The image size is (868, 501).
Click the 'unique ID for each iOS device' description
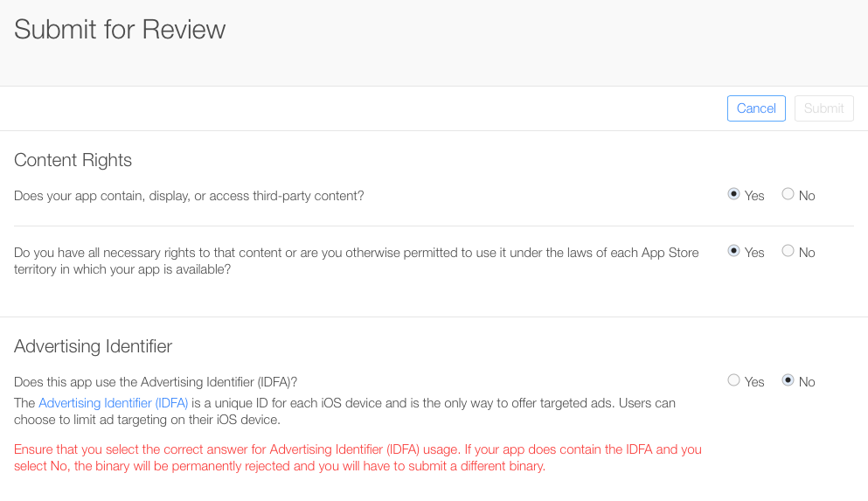tap(350, 403)
